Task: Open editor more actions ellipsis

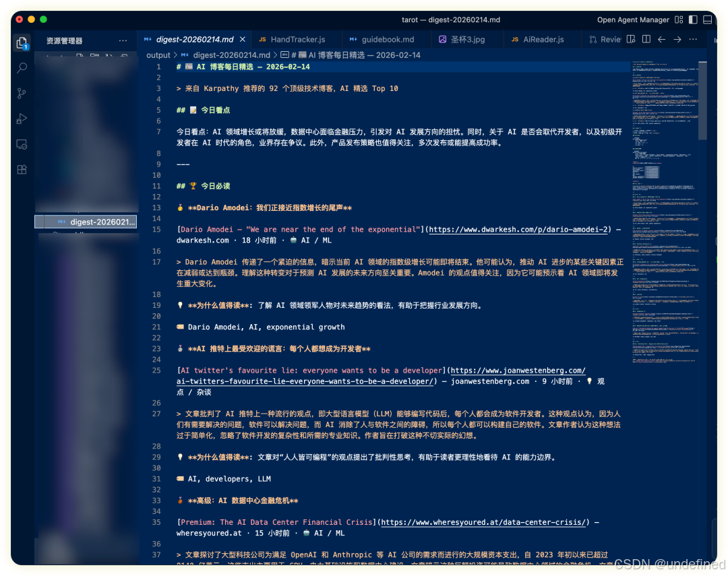Action: click(693, 40)
